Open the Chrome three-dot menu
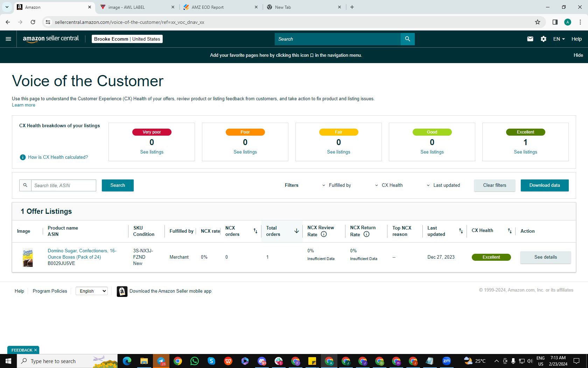 click(x=580, y=22)
